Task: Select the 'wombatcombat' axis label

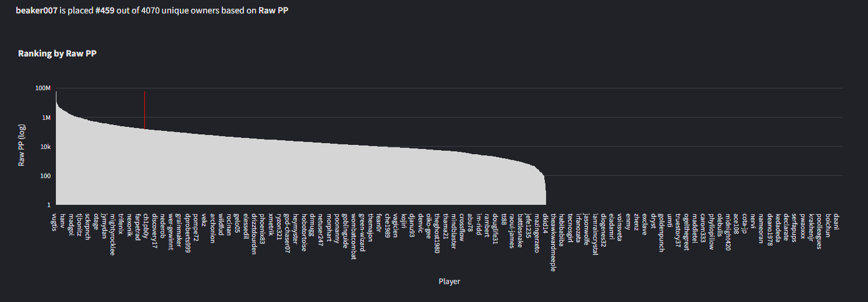Action: pyautogui.click(x=354, y=236)
